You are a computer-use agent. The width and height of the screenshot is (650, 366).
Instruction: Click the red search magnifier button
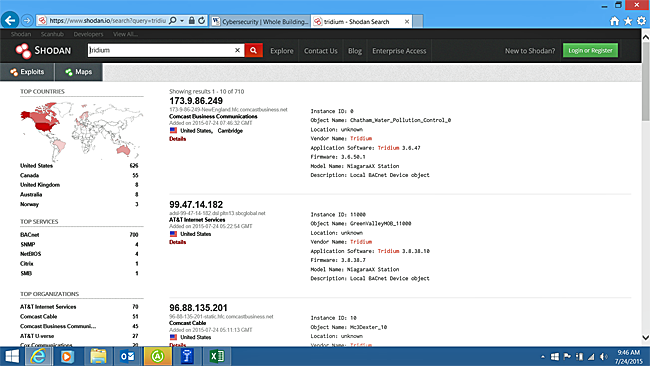tap(253, 50)
